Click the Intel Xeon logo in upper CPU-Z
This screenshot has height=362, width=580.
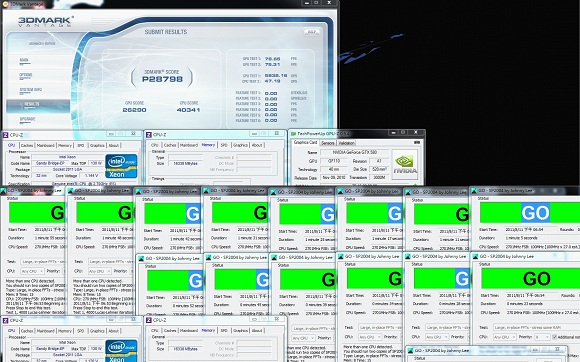click(x=121, y=166)
